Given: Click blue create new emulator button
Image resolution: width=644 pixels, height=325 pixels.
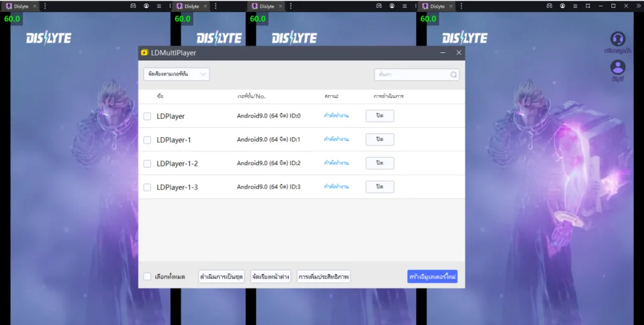Looking at the screenshot, I should 433,277.
